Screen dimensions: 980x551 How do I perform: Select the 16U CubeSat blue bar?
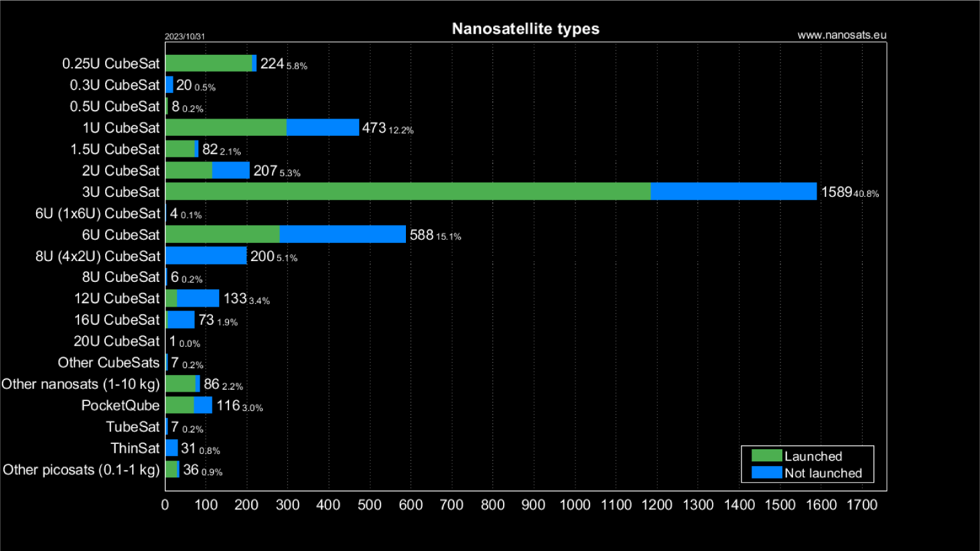pyautogui.click(x=181, y=320)
